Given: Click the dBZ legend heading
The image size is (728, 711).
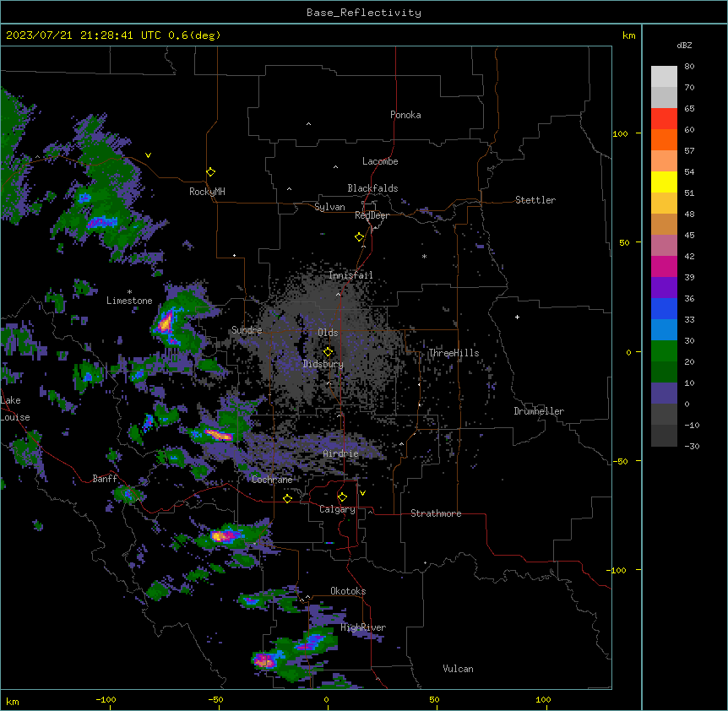Looking at the screenshot, I should (684, 46).
